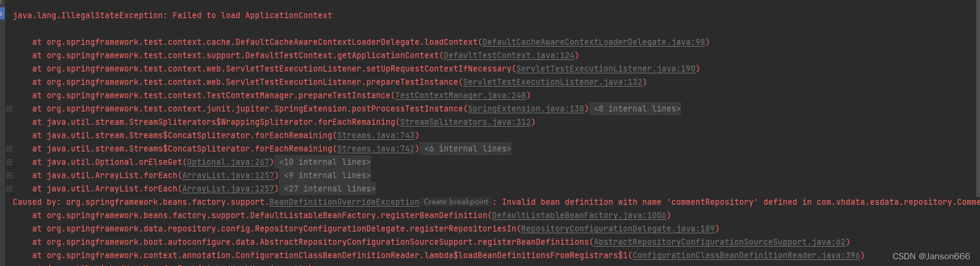Click 'Invalid bean definition with name' text

582,202
